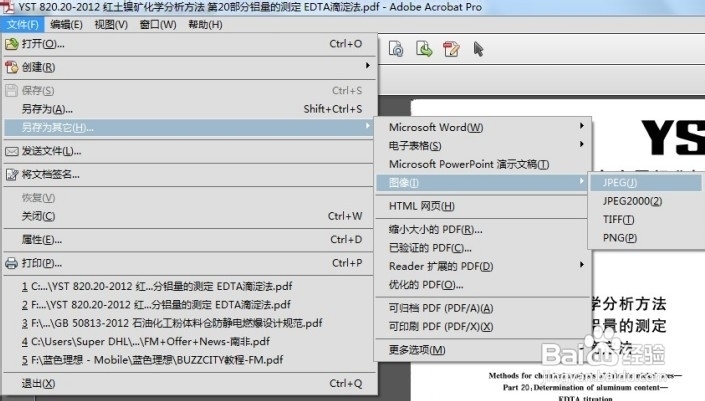The width and height of the screenshot is (705, 401).
Task: Click the 打开(O) folder icon
Action: 12,44
